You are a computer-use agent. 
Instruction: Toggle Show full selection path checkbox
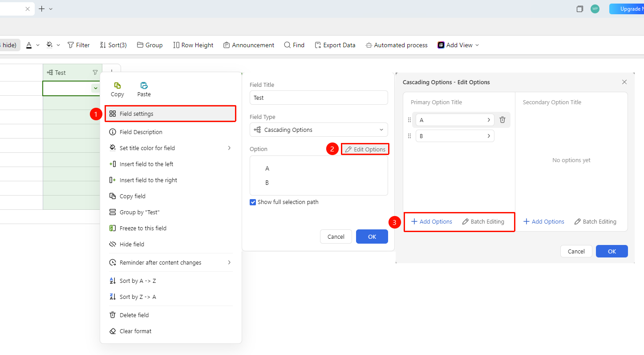click(253, 202)
